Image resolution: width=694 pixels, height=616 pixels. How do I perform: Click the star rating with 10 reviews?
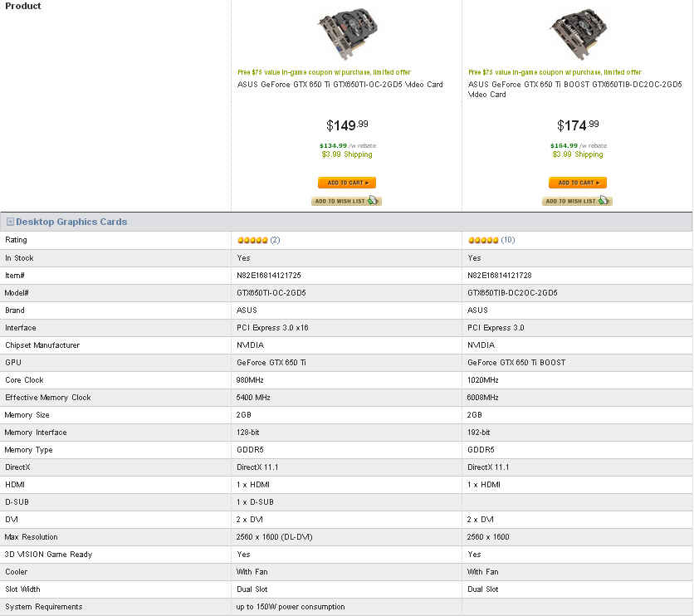(483, 240)
